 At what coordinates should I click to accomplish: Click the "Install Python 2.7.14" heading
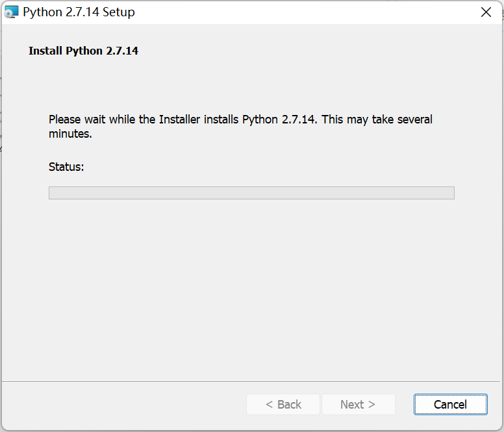click(x=83, y=51)
